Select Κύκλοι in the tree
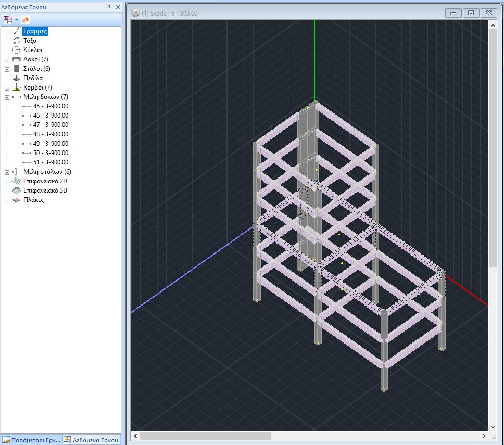The height and width of the screenshot is (445, 504). pos(33,50)
